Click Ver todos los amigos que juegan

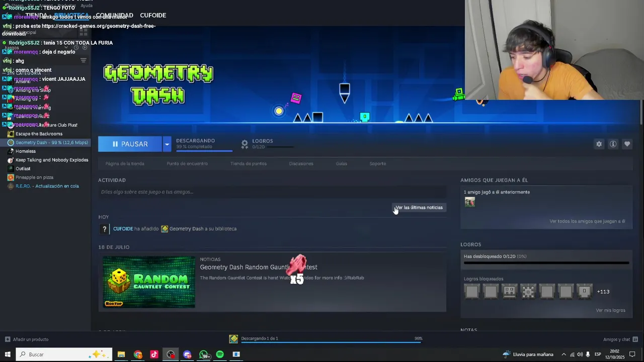click(x=587, y=221)
